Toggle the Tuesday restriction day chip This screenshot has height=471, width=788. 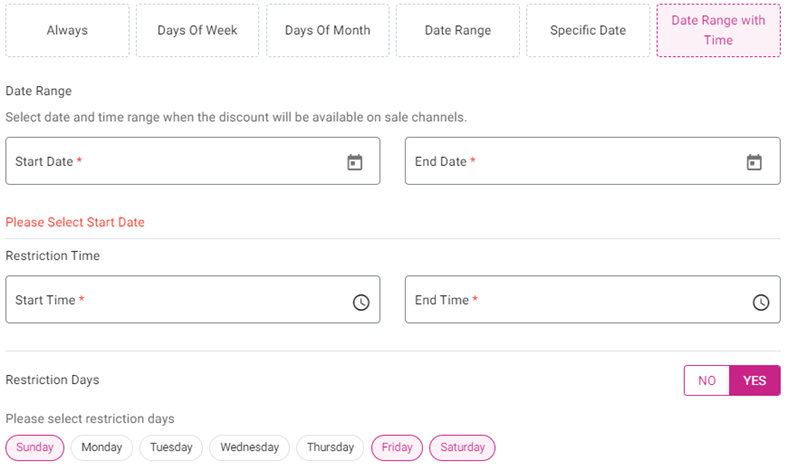tap(171, 447)
